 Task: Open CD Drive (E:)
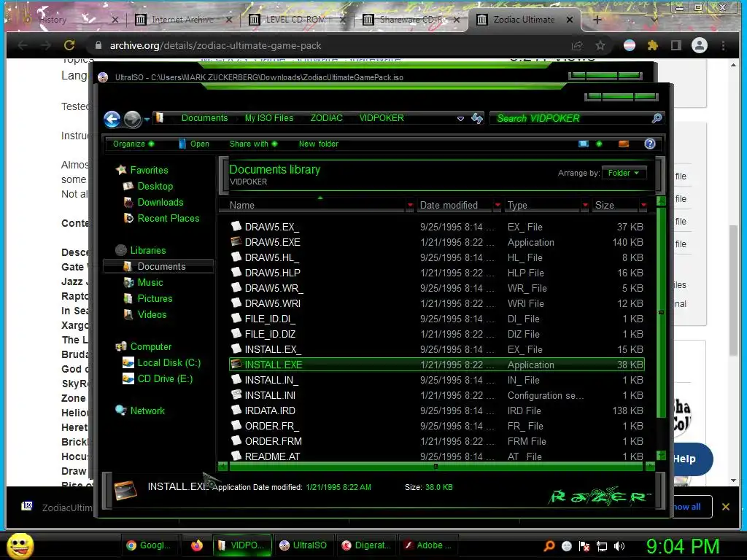pyautogui.click(x=158, y=379)
